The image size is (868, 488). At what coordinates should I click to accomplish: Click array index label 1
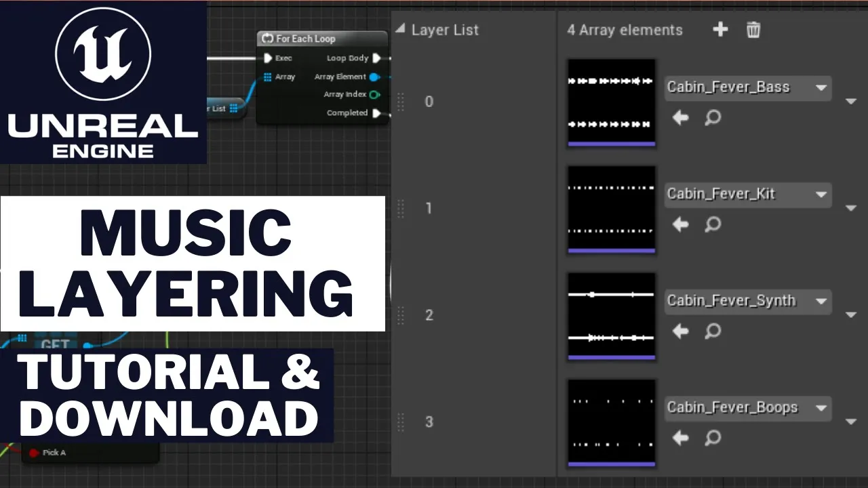point(429,208)
